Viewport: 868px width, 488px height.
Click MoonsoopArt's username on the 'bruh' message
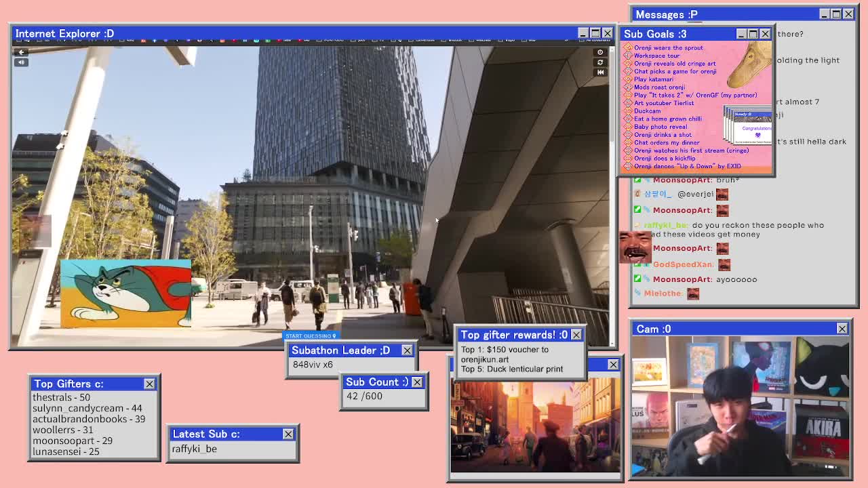coord(681,180)
